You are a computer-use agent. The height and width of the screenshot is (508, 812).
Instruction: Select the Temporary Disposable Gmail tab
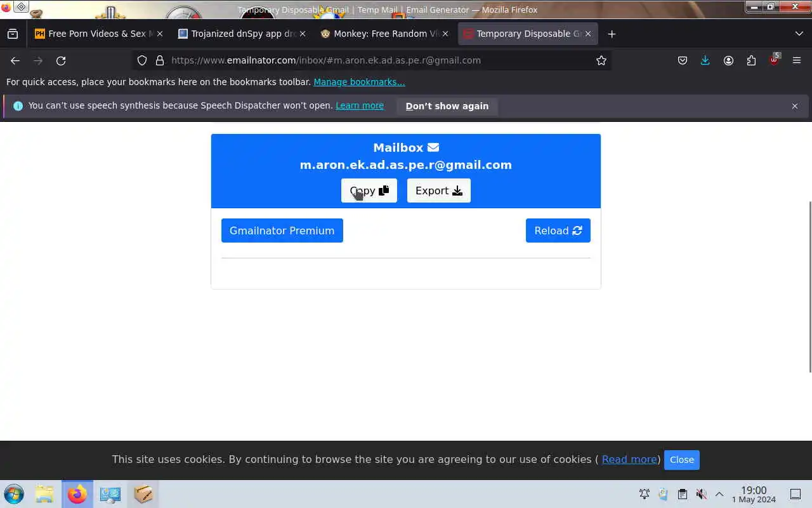[x=527, y=34]
